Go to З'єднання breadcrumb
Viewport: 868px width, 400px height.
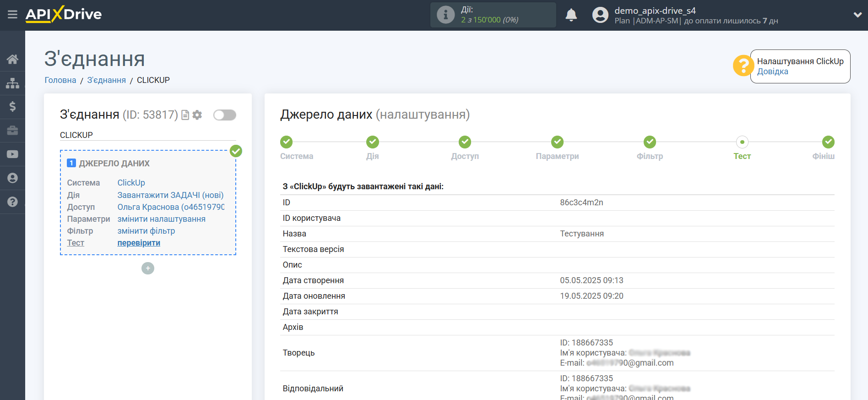click(x=106, y=80)
